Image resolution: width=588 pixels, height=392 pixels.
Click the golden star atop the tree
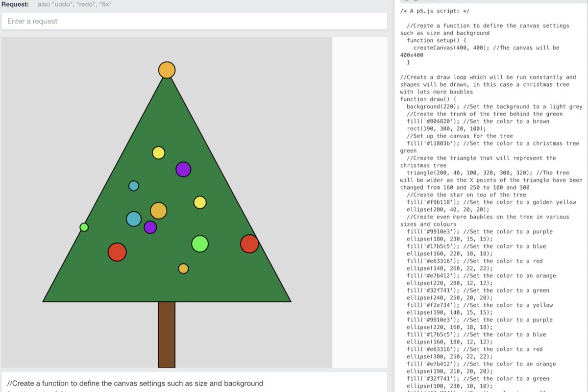pos(167,70)
